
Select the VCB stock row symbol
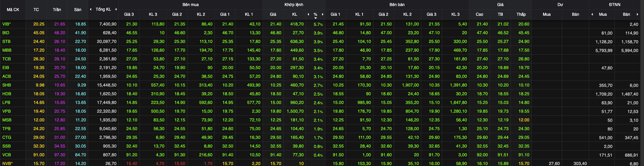click(6, 155)
